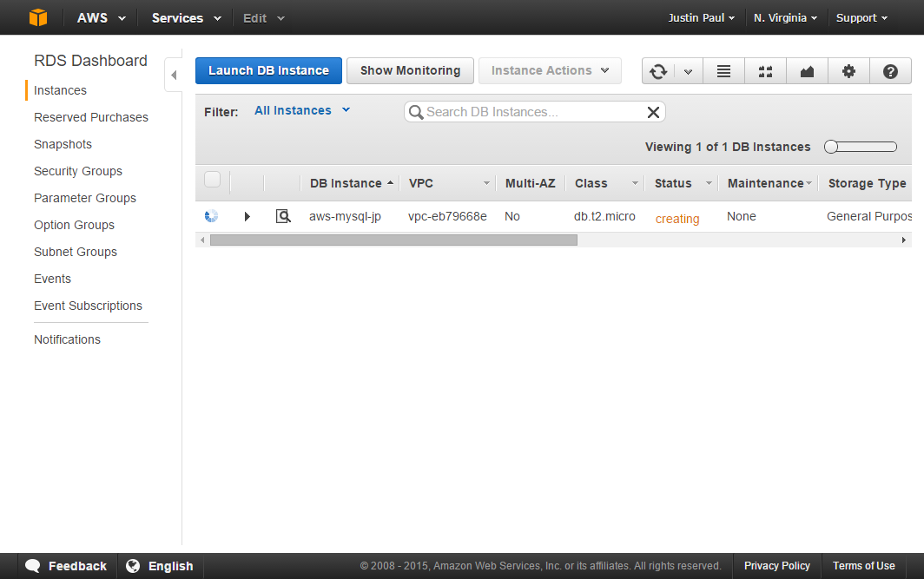Open the Privacy Policy link
This screenshot has width=924, height=579.
pyautogui.click(x=776, y=565)
